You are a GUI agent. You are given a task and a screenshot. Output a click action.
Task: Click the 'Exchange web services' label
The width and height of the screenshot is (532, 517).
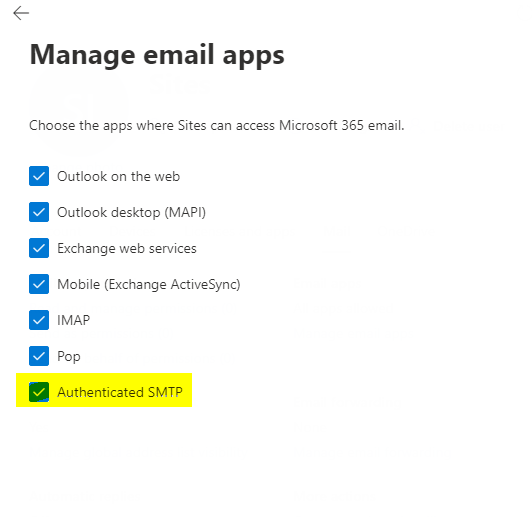(x=127, y=248)
